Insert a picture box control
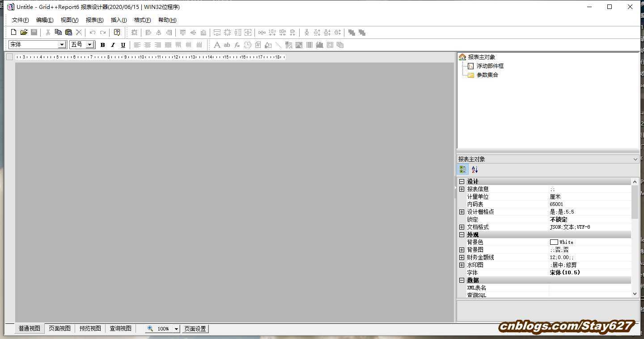644x339 pixels. coord(299,45)
